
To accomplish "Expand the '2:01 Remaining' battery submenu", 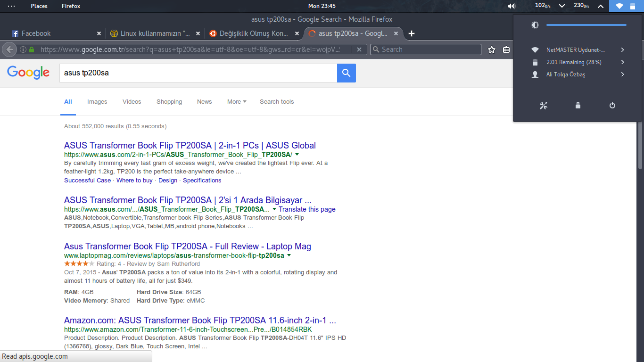I will point(623,62).
